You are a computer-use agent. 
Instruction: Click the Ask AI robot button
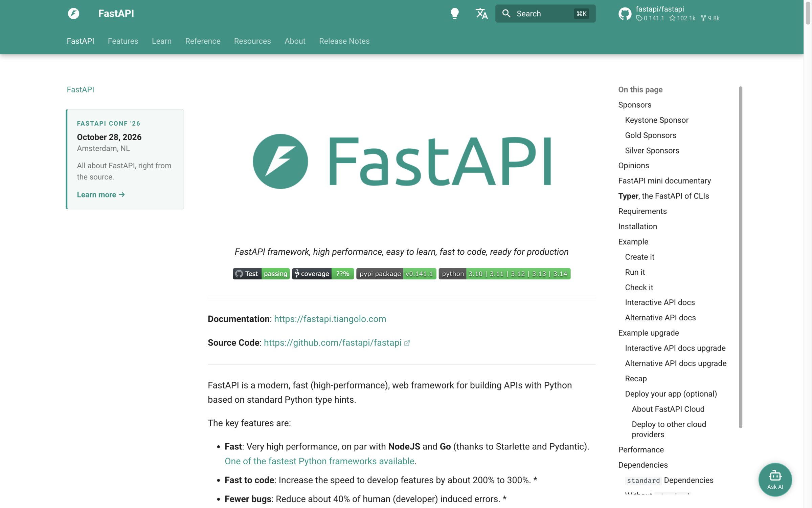(775, 480)
